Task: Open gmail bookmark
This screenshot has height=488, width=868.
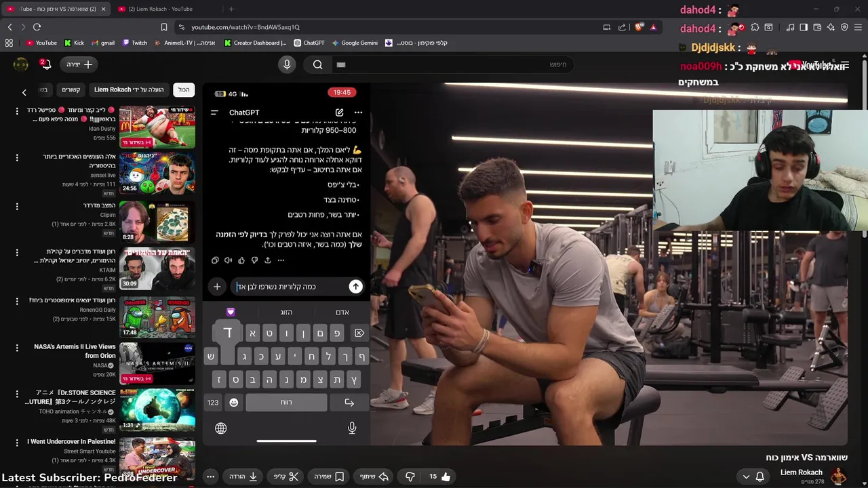Action: [103, 43]
